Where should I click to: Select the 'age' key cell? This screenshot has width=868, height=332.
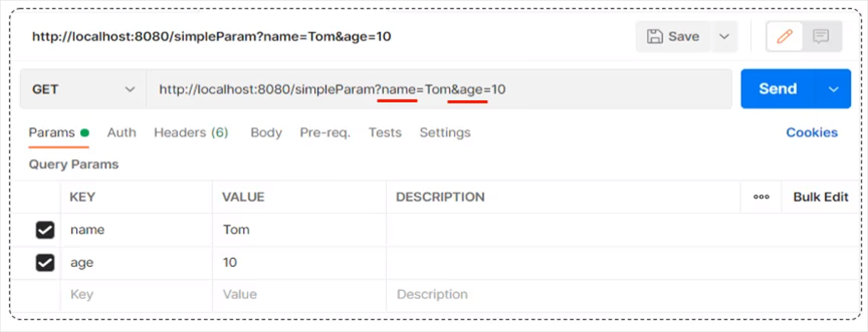point(137,263)
